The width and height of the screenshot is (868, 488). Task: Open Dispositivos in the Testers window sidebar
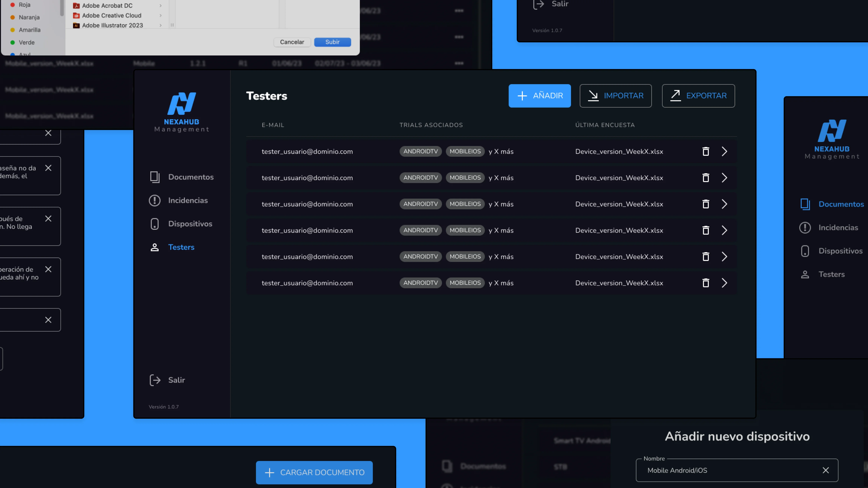(181, 224)
